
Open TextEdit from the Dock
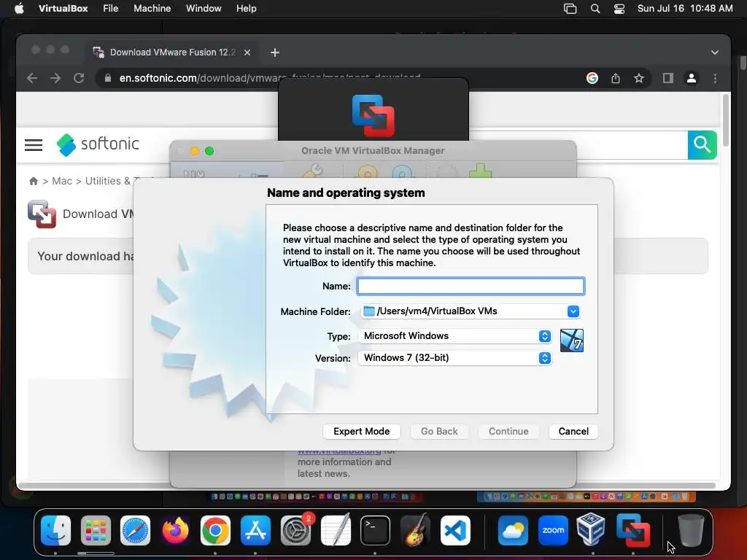pyautogui.click(x=336, y=530)
